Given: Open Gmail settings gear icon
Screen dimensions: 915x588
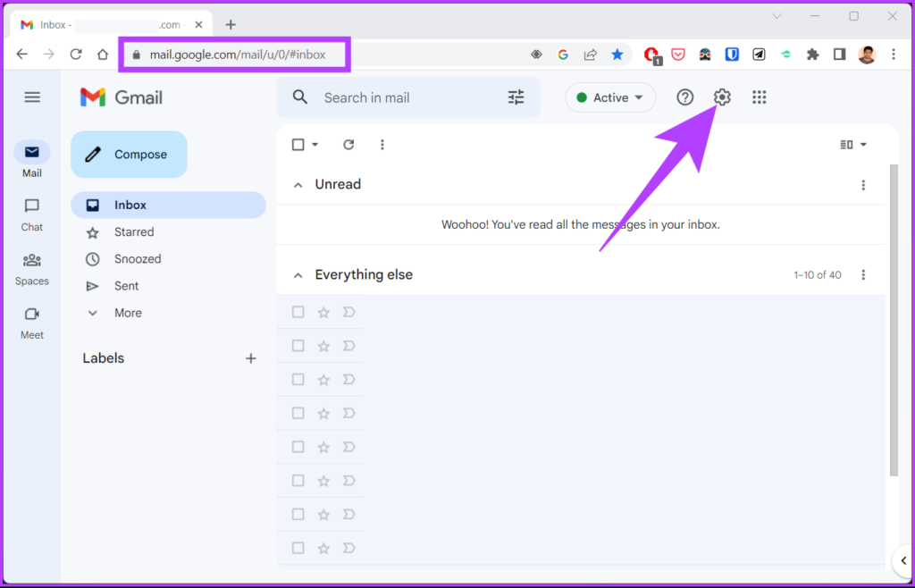Looking at the screenshot, I should [722, 97].
